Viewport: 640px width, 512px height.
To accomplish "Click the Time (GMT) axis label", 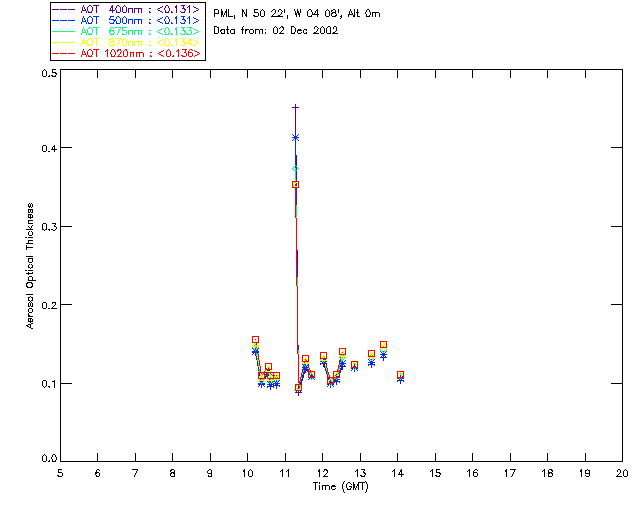I will (x=341, y=487).
